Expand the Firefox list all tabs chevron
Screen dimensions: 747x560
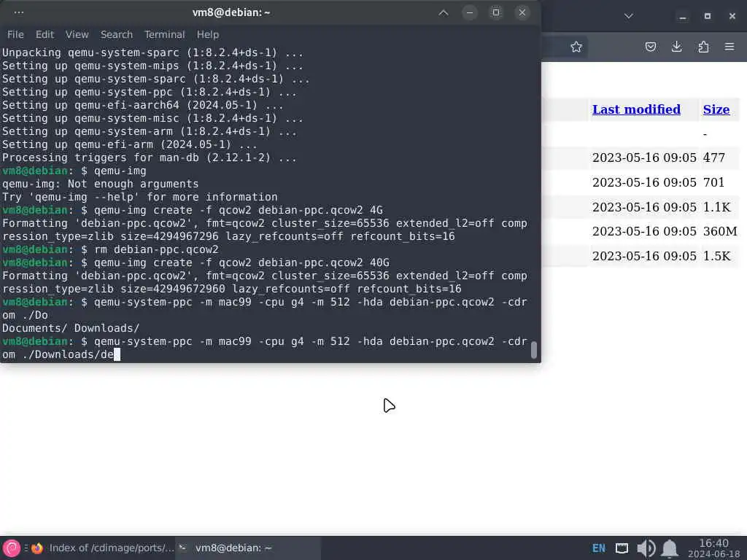[628, 16]
